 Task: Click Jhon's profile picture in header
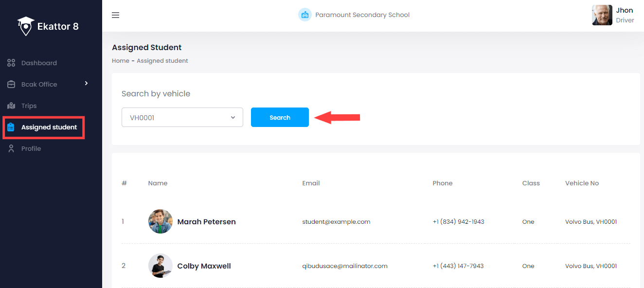tap(602, 15)
